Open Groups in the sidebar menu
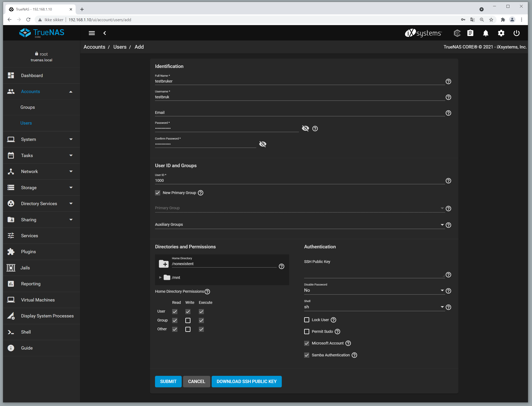The height and width of the screenshot is (406, 532). click(x=28, y=107)
